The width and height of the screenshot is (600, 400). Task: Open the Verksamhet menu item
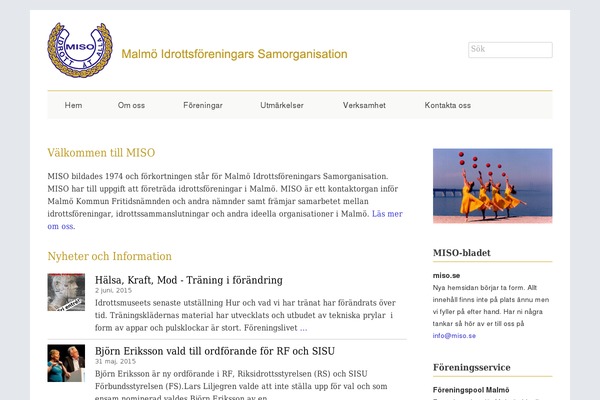click(x=364, y=105)
